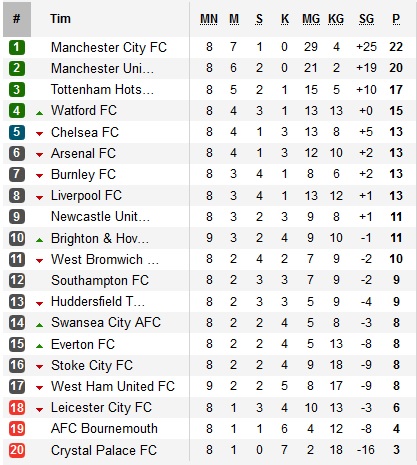Sort by the P points column header
Screen dimensions: 417x465
(x=396, y=19)
